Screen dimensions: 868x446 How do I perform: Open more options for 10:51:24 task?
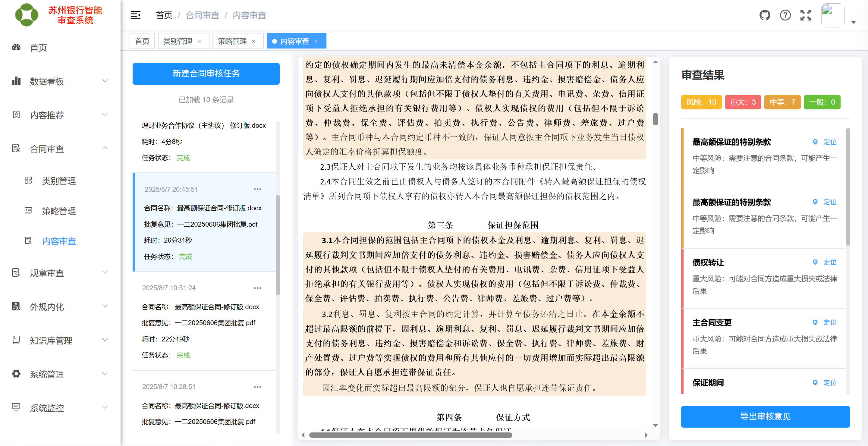click(257, 288)
